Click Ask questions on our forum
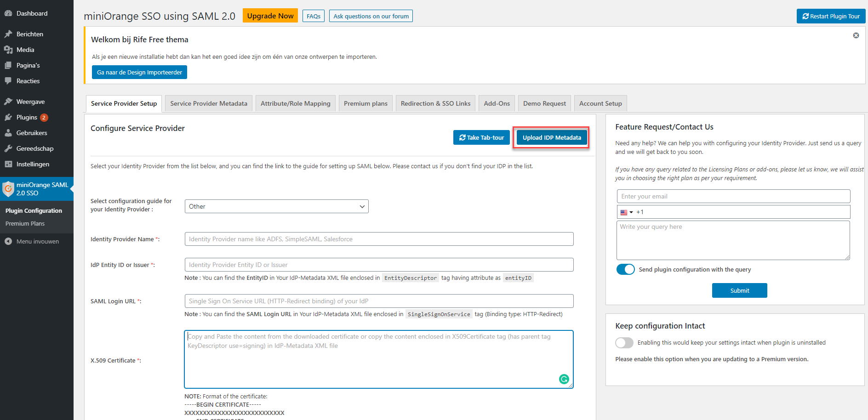Image resolution: width=868 pixels, height=420 pixels. point(371,16)
